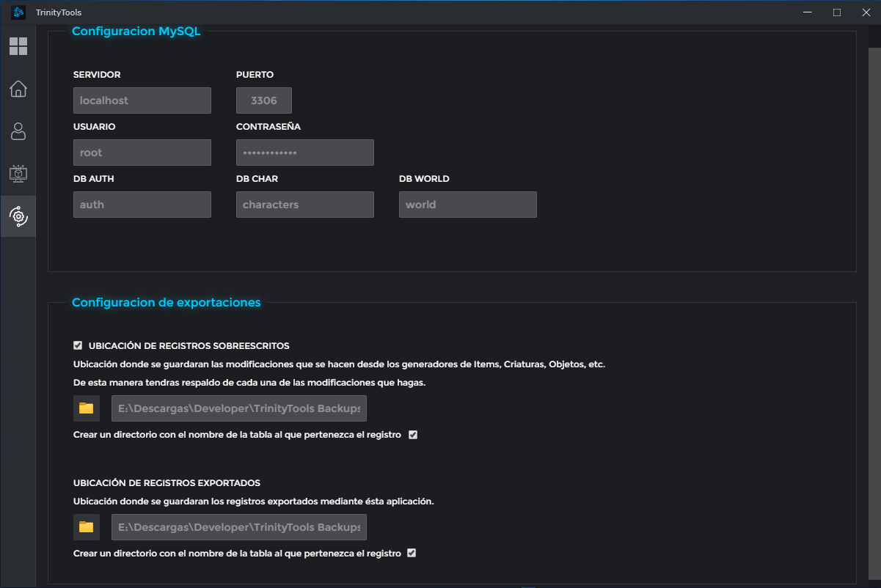Toggle directory checkbox under registros exportados path
This screenshot has width=881, height=588.
(x=412, y=554)
